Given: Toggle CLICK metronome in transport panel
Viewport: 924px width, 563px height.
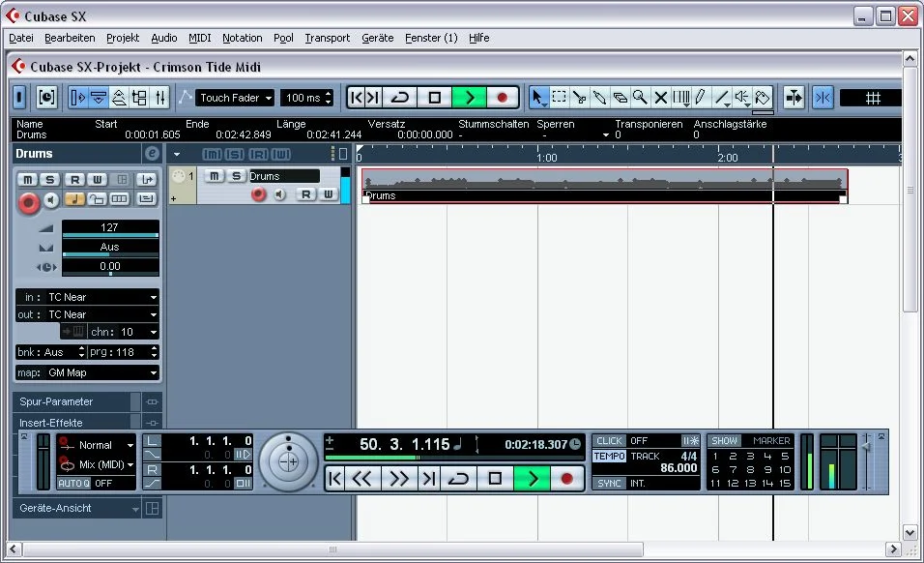Looking at the screenshot, I should (x=609, y=441).
